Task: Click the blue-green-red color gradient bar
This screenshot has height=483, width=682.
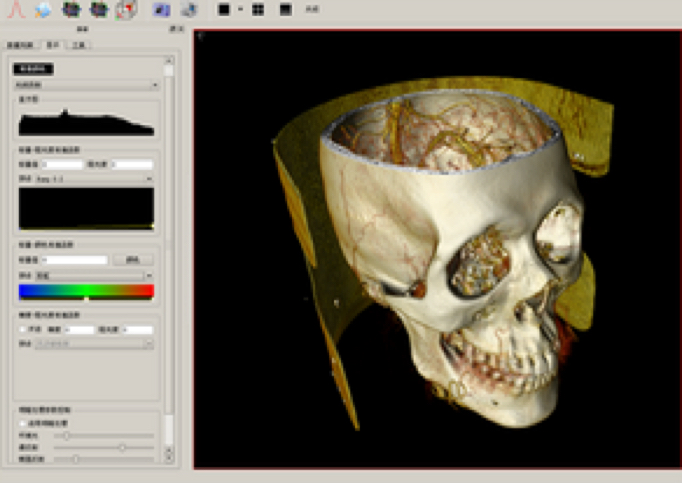Action: coord(86,291)
